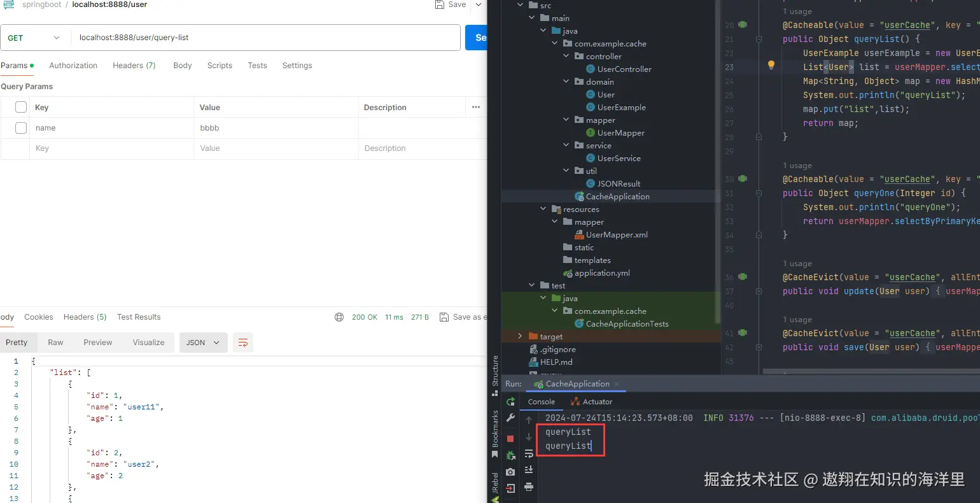This screenshot has height=503, width=980.
Task: Select the Visualize response view
Action: coord(149,343)
